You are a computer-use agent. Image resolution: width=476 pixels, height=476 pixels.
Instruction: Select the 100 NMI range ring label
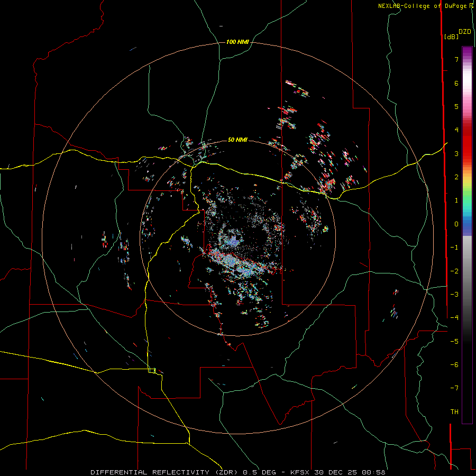(237, 42)
